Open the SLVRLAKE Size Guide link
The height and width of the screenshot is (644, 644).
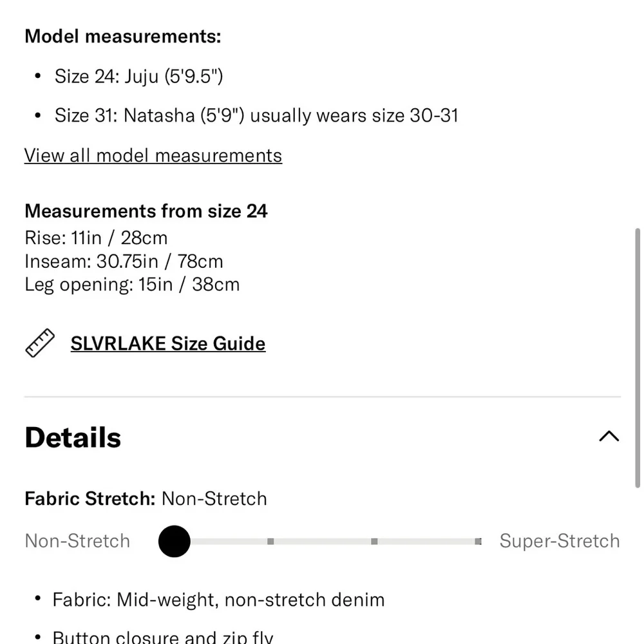click(x=168, y=343)
